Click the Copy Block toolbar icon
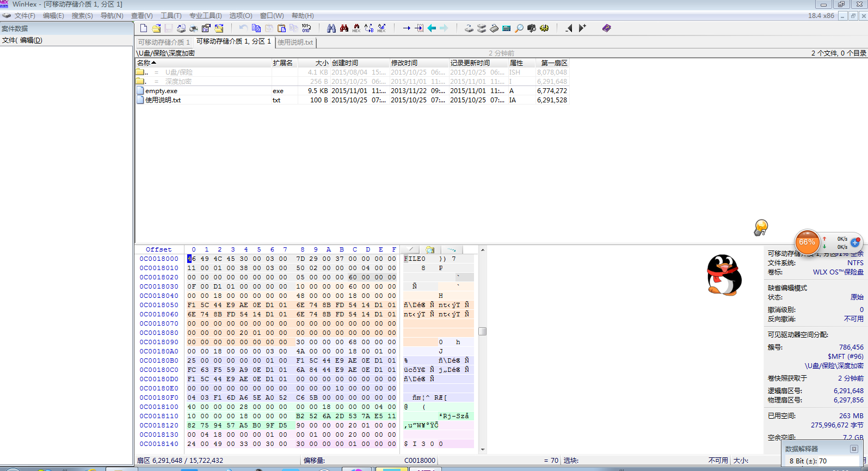Image resolution: width=868 pixels, height=471 pixels. [256, 28]
